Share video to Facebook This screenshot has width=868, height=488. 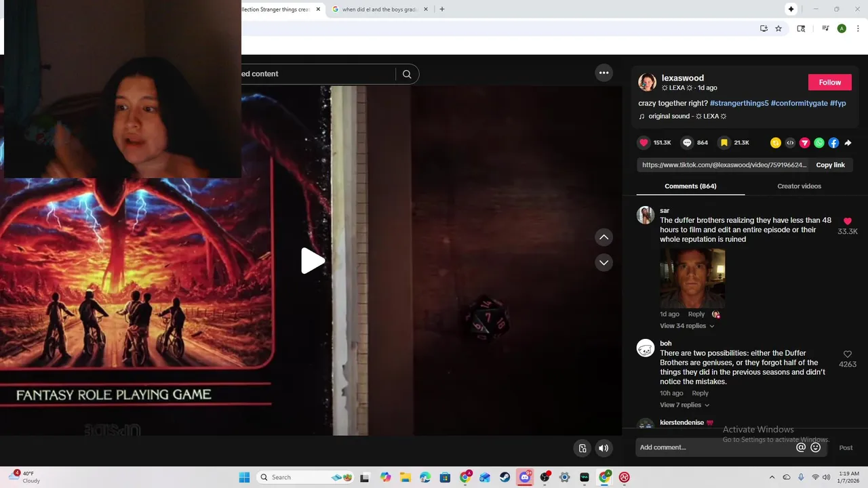(x=833, y=142)
